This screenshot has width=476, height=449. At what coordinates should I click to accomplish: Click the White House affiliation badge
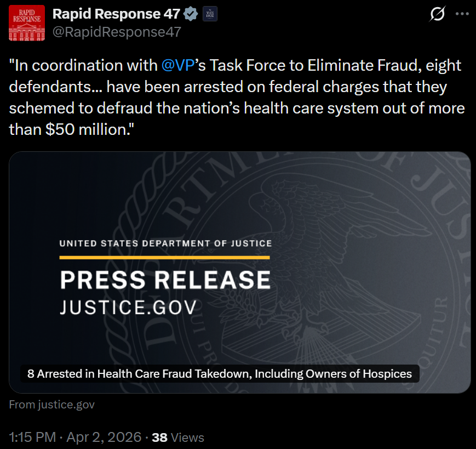point(210,14)
